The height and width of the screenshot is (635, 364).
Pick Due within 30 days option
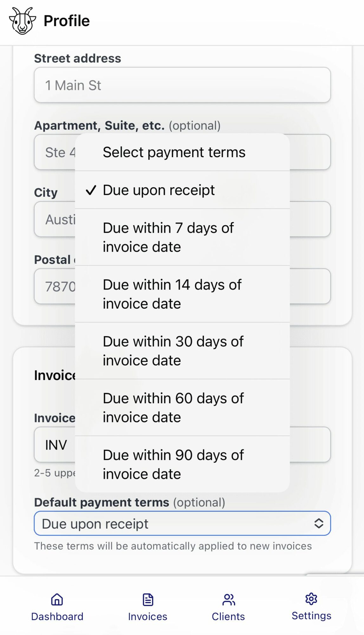pyautogui.click(x=182, y=351)
